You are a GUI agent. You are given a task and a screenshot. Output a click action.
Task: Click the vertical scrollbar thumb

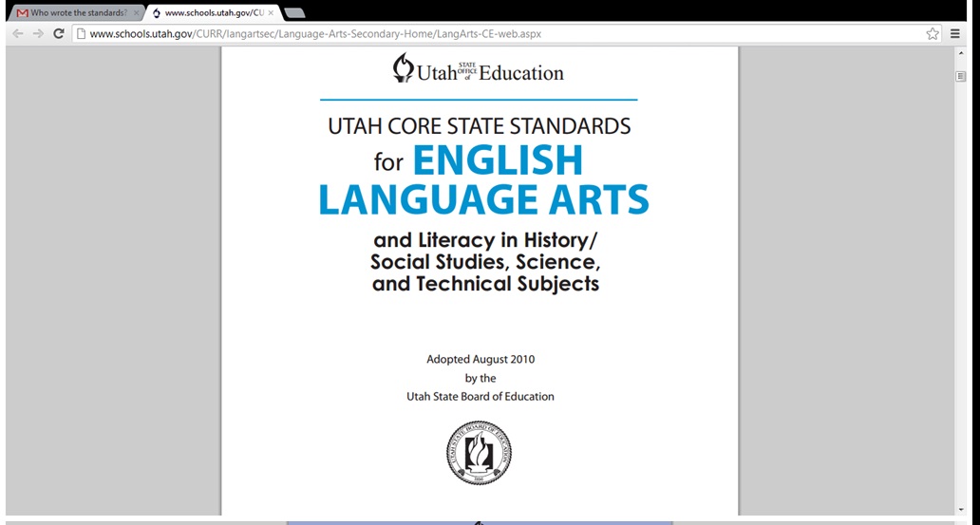961,76
